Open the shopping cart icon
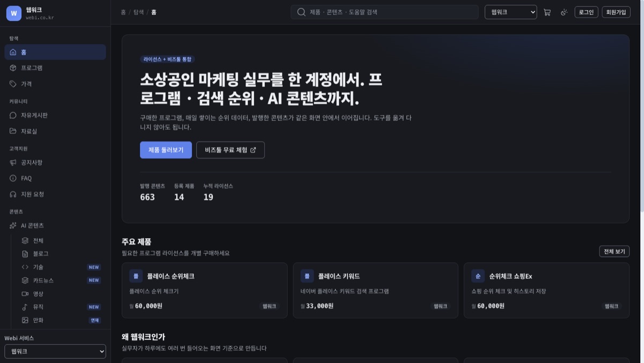Viewport: 644px width, 363px height. (x=547, y=12)
